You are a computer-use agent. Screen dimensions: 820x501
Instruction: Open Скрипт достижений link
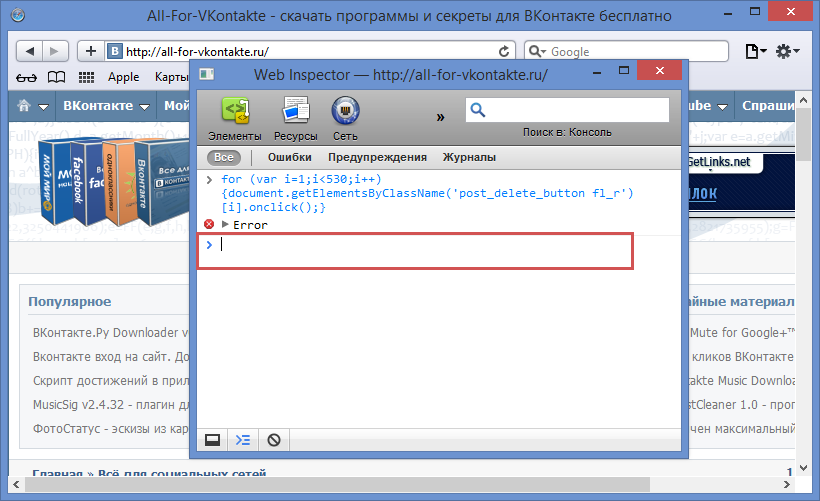[x=111, y=381]
